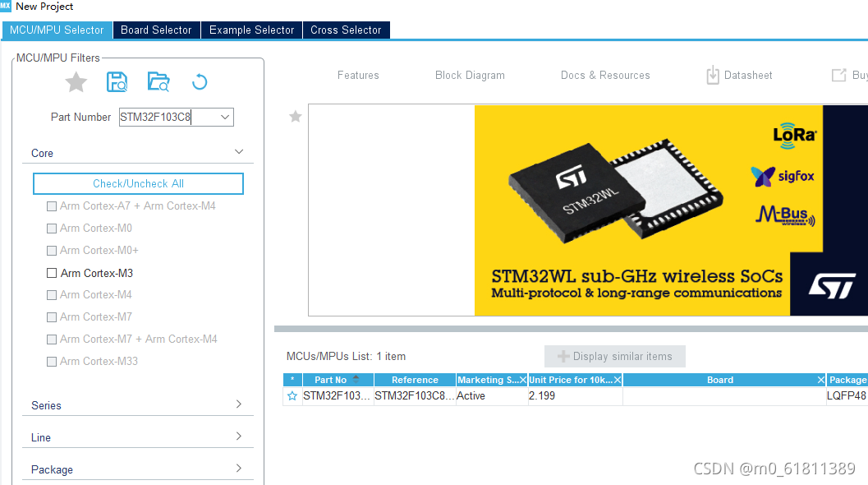Click the MX application logo icon
Screen dimensions: 868x485
pos(6,6)
